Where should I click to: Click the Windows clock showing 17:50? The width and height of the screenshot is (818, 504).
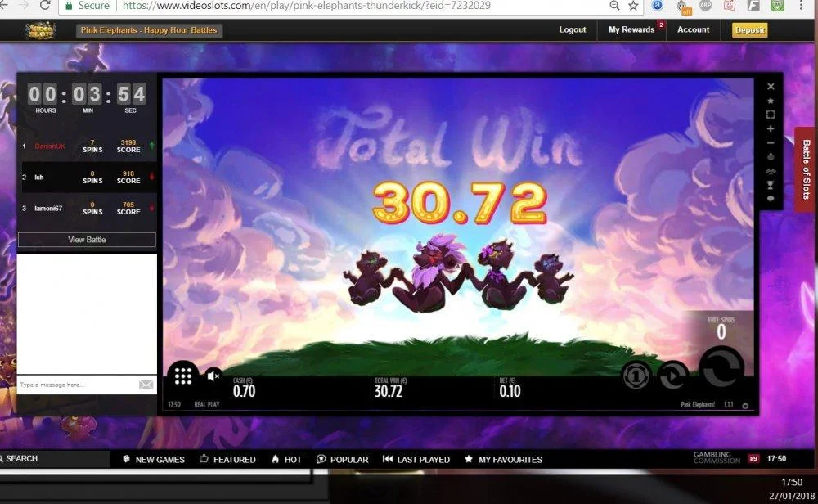pyautogui.click(x=792, y=482)
